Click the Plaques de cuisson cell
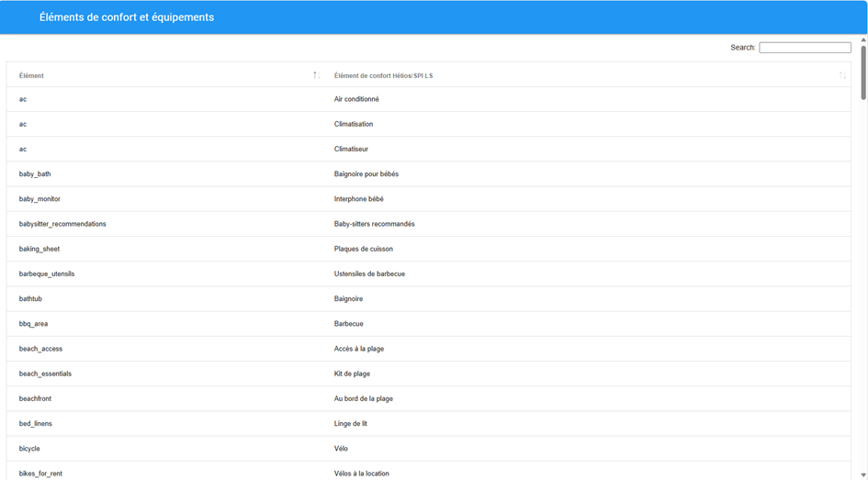The width and height of the screenshot is (868, 480). pyautogui.click(x=363, y=249)
